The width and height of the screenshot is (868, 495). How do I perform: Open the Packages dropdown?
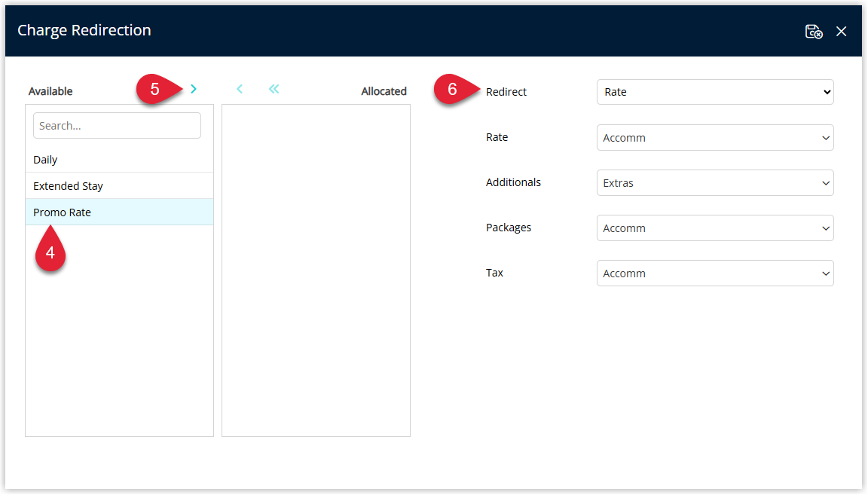pyautogui.click(x=715, y=228)
